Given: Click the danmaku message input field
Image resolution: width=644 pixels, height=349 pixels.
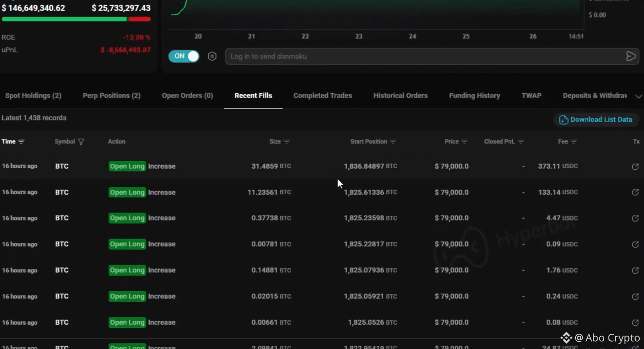Looking at the screenshot, I should point(432,56).
